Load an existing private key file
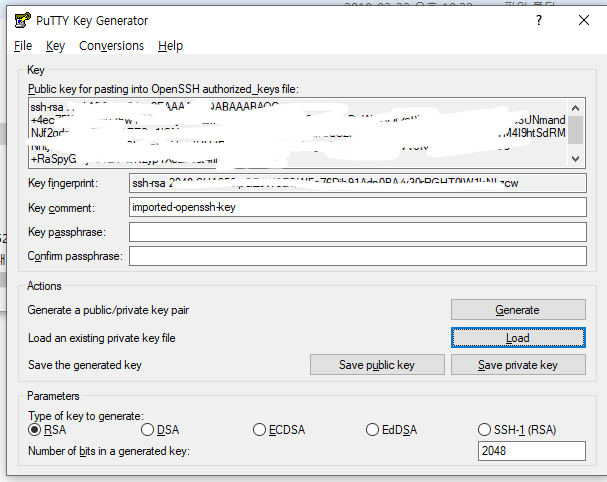 pos(517,338)
